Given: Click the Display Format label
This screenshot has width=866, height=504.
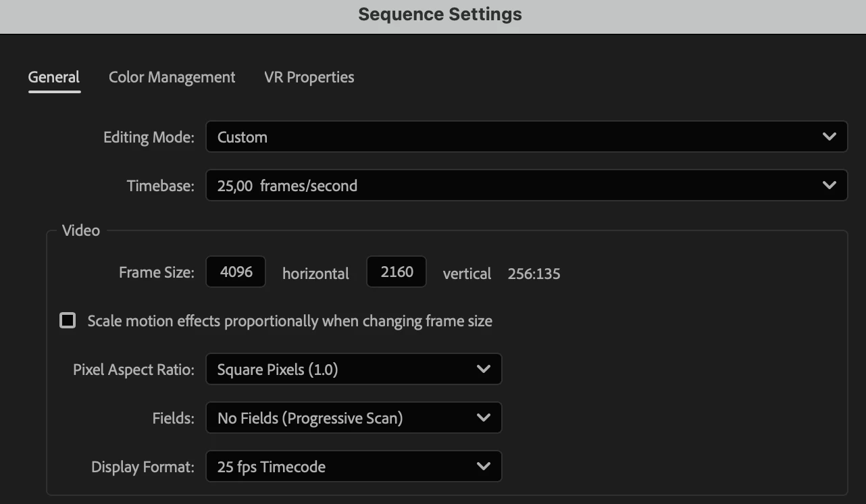Looking at the screenshot, I should click(143, 468).
